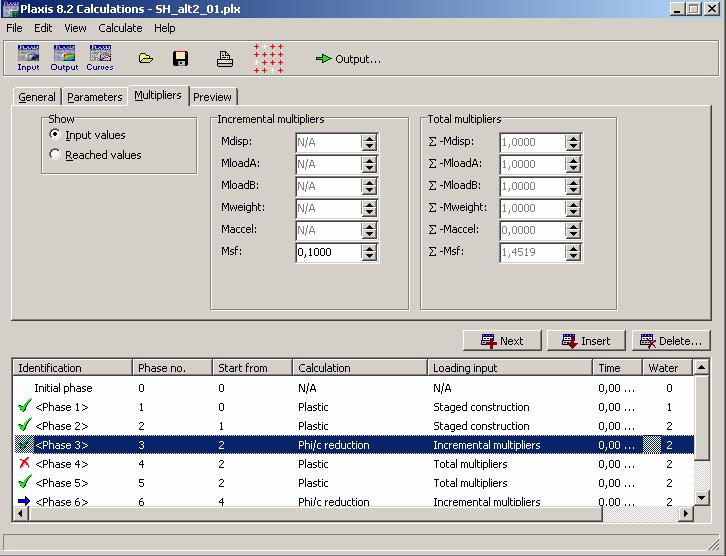The image size is (726, 556).
Task: Select the <Phase 1> row name
Action: [62, 407]
